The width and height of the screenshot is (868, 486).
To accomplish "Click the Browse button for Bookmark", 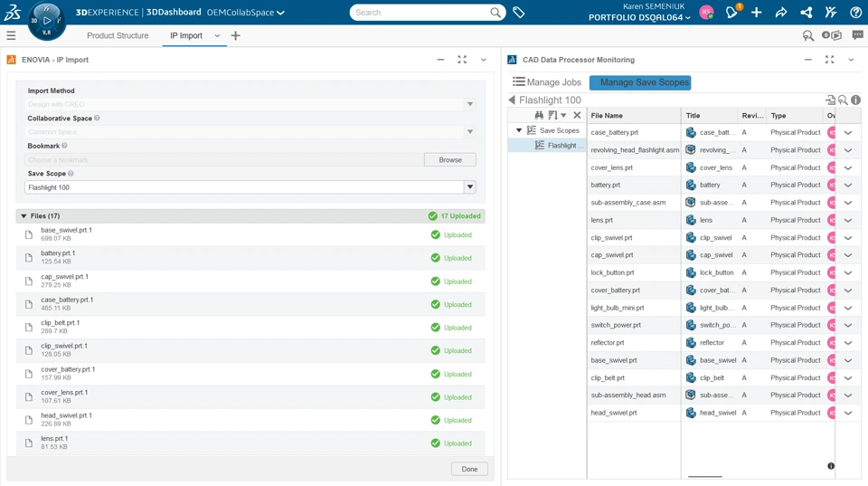I will tap(449, 160).
